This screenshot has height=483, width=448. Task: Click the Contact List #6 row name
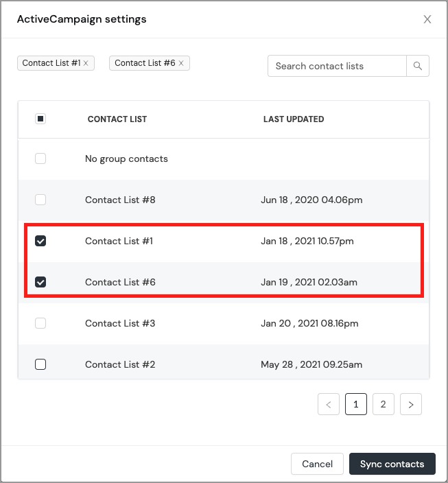(120, 282)
